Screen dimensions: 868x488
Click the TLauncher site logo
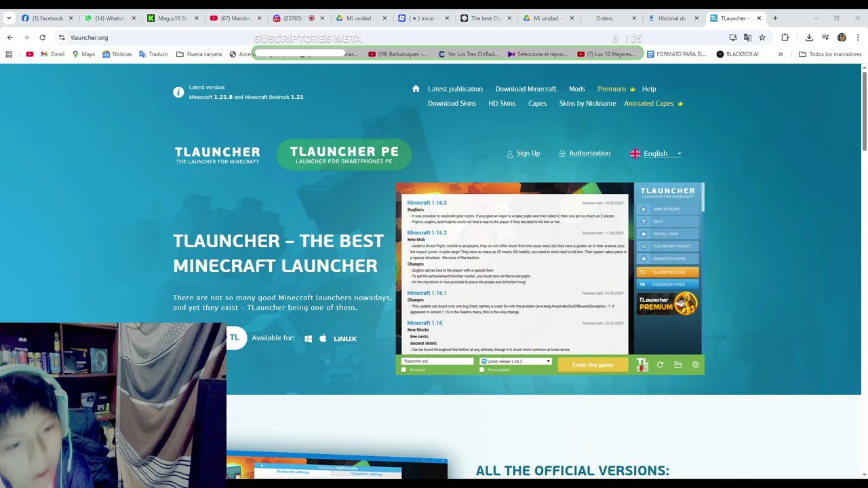click(x=217, y=155)
